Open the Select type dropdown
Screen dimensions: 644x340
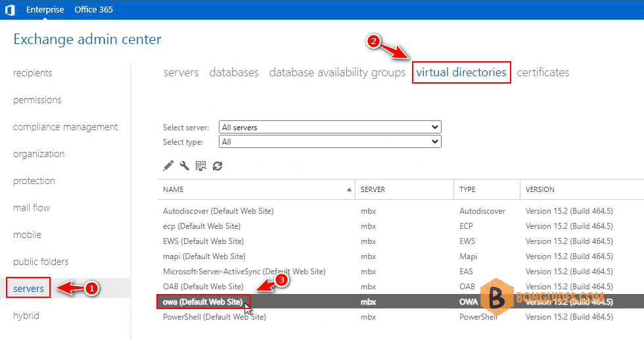click(330, 142)
